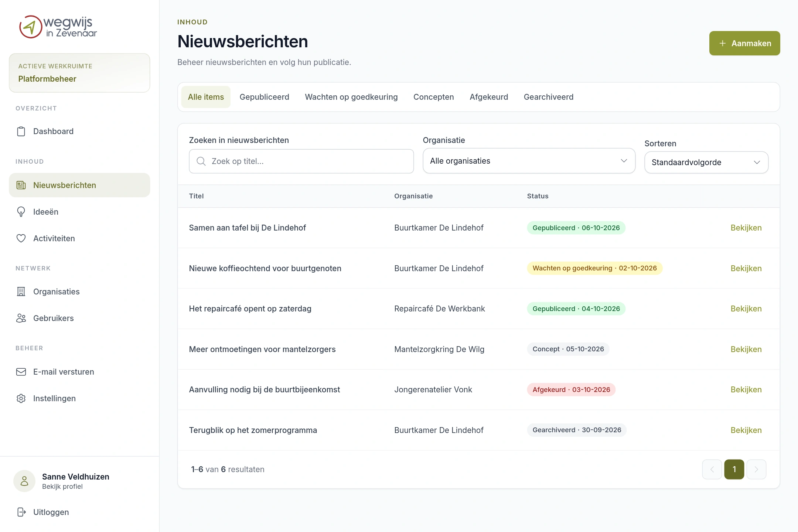This screenshot has height=532, width=798.
Task: Click title Het repaircafé opent op zaterdag
Action: 250,309
